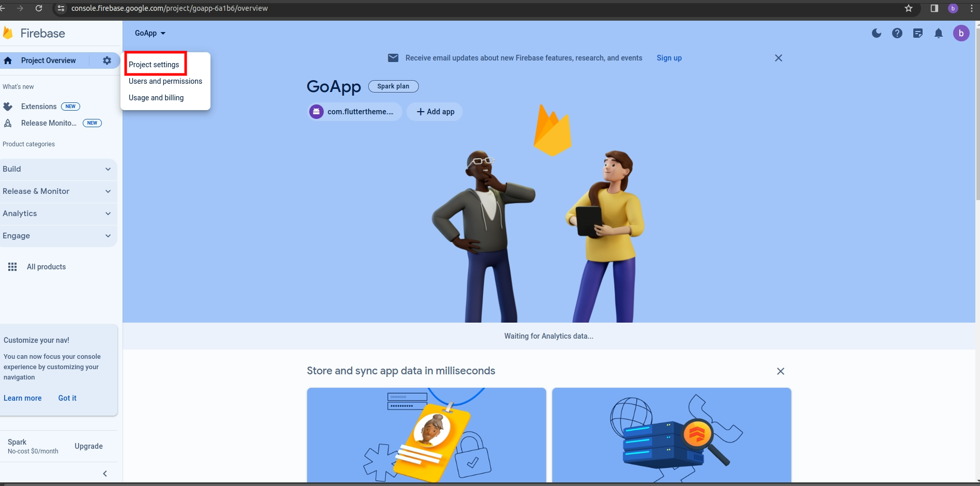980x486 pixels.
Task: Toggle dark mode with the moon icon
Action: (x=877, y=33)
